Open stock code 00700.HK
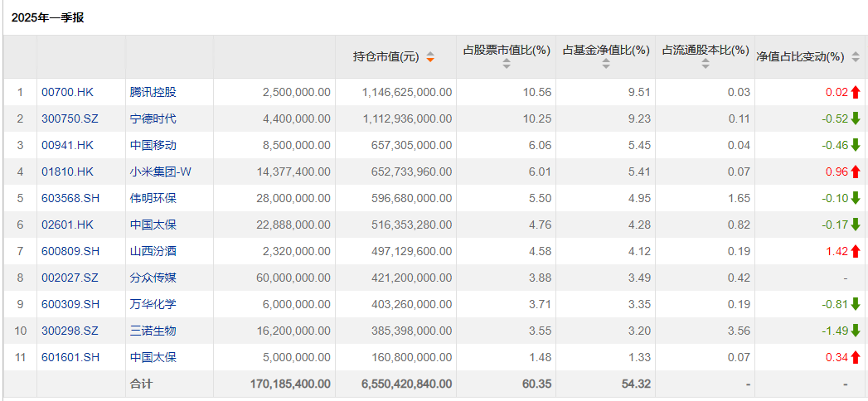 click(67, 92)
